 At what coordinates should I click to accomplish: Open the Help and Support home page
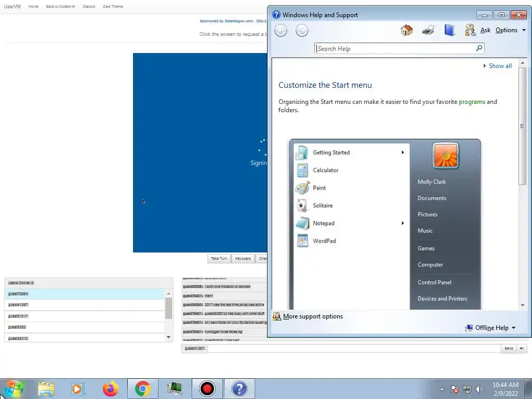tap(406, 30)
